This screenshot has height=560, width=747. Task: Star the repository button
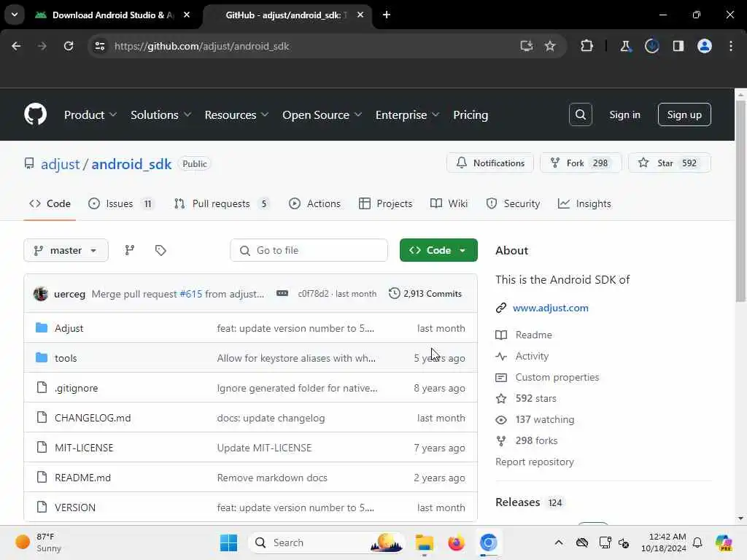(x=670, y=163)
